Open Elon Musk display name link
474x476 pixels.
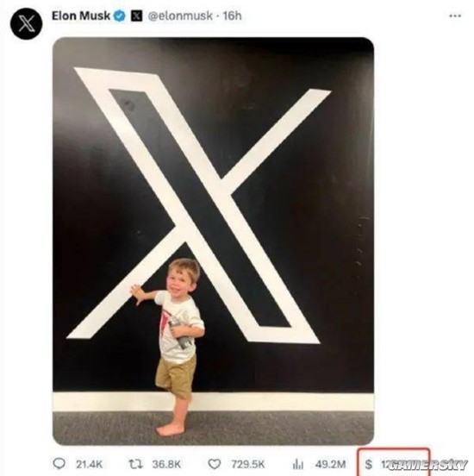(81, 16)
